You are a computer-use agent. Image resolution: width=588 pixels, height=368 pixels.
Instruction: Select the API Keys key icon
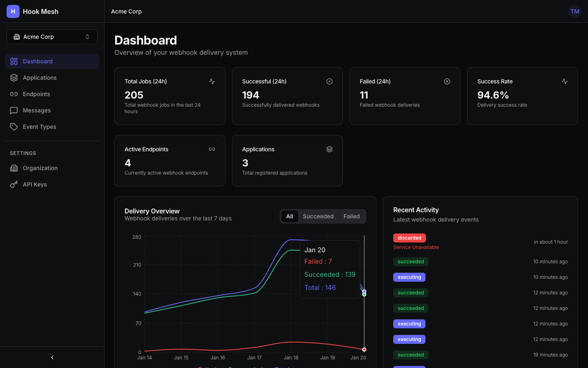tap(13, 184)
